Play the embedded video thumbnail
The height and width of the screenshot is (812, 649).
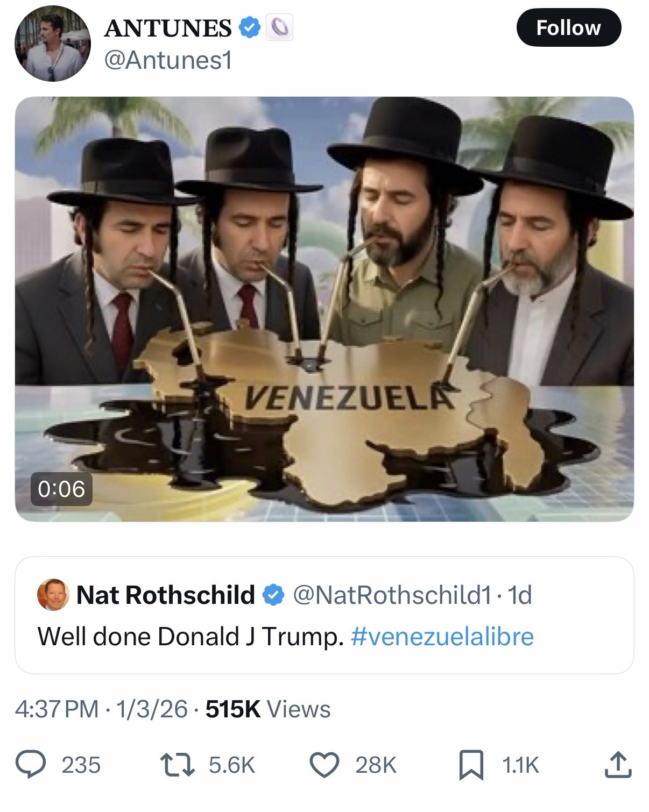click(x=324, y=309)
